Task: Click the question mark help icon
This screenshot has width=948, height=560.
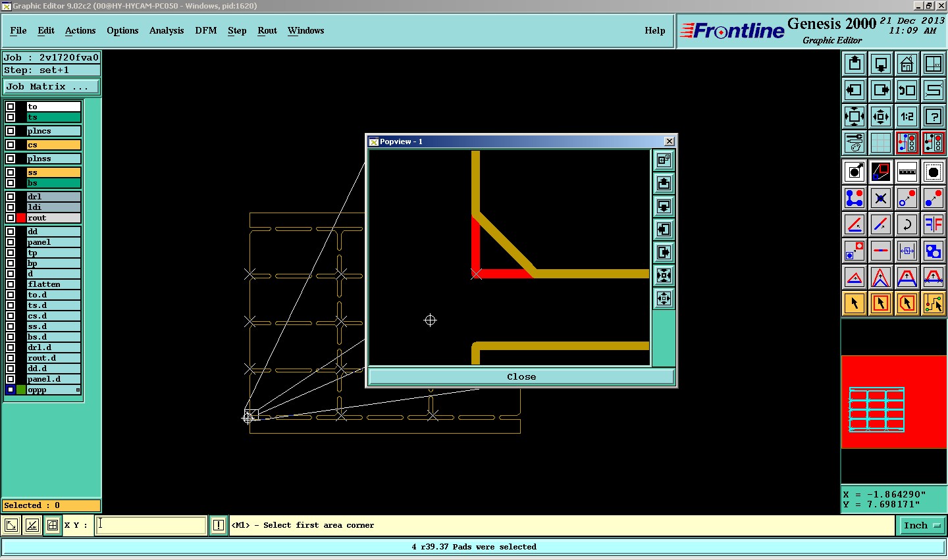Action: (x=934, y=116)
